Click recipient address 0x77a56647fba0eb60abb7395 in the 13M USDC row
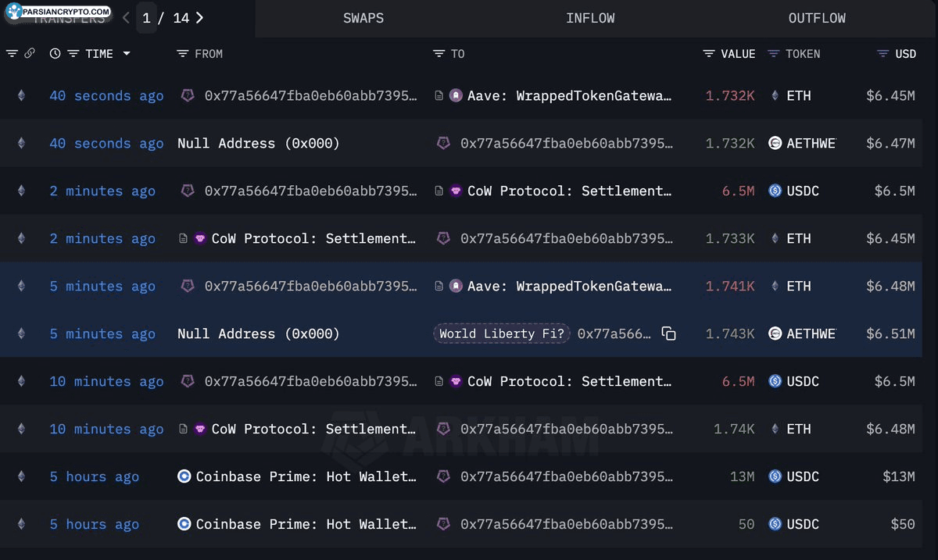The width and height of the screenshot is (938, 560). (x=566, y=476)
